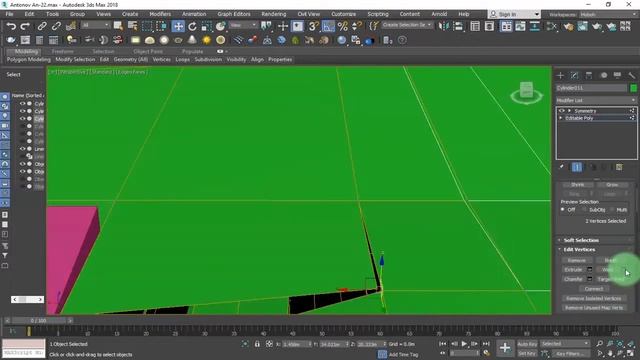This screenshot has width=640, height=360.
Task: Toggle visibility eye of Symmetry modifier
Action: pos(562,111)
